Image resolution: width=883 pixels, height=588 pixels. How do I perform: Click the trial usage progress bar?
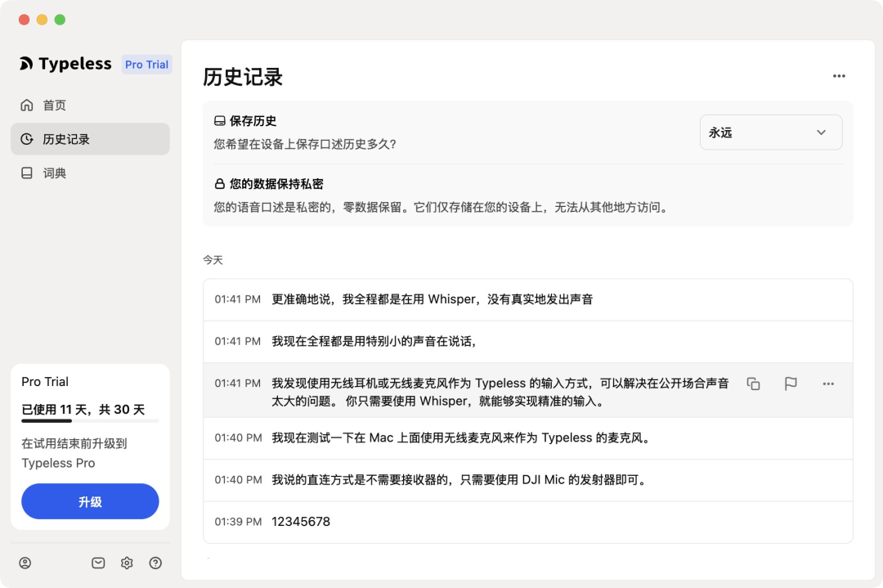click(x=90, y=420)
